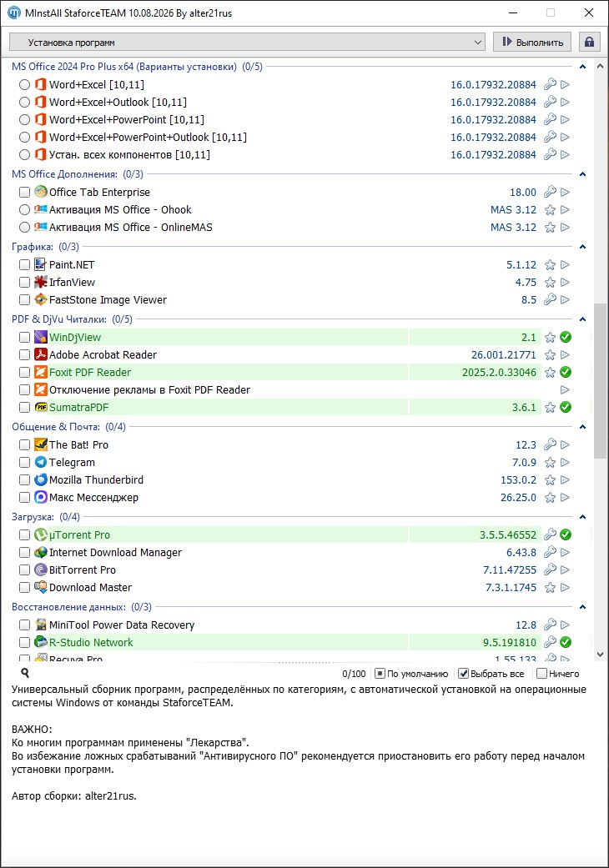Tick the Office Tab Enterprise checkbox

(x=24, y=192)
